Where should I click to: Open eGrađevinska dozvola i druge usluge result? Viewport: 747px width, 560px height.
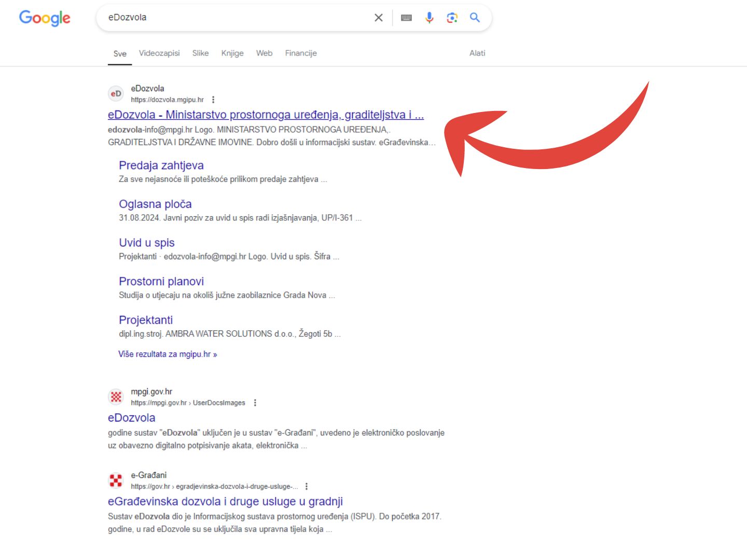pos(225,501)
